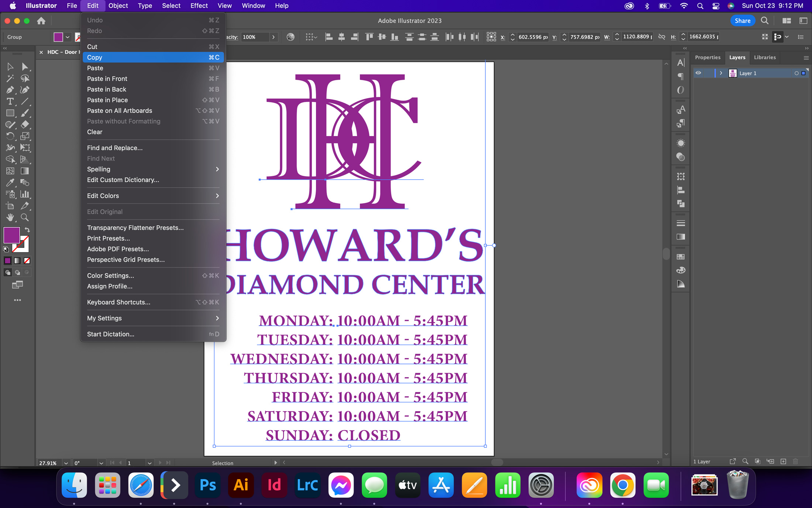Click the X position input field

pos(533,37)
